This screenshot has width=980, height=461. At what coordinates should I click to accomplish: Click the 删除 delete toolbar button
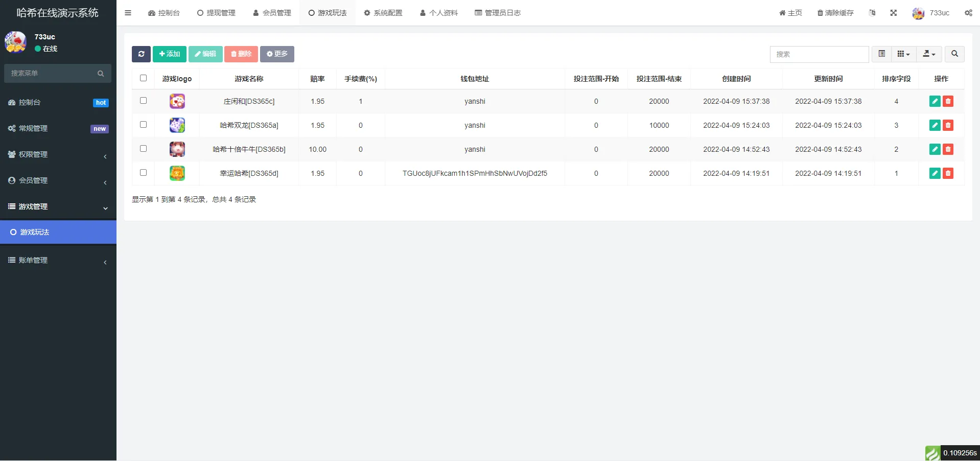241,54
